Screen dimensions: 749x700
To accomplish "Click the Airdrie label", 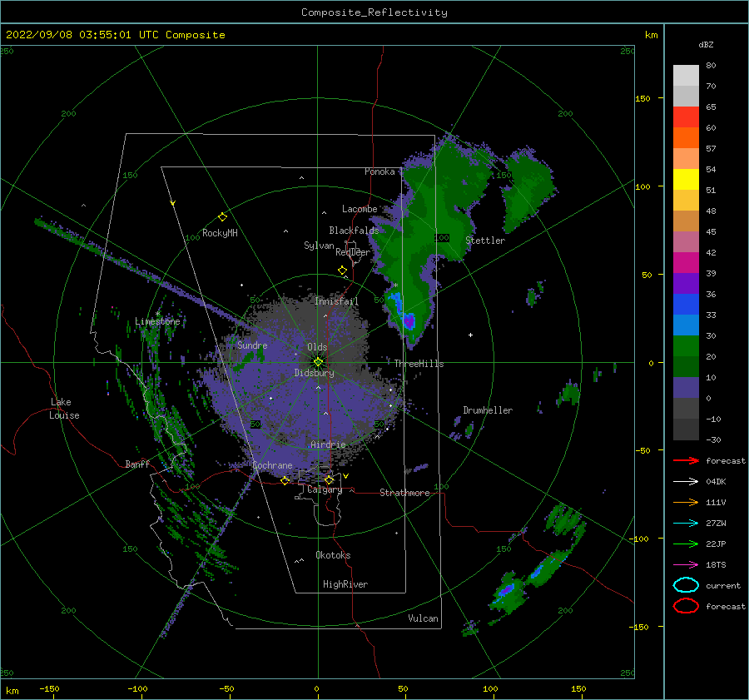I will (x=328, y=444).
